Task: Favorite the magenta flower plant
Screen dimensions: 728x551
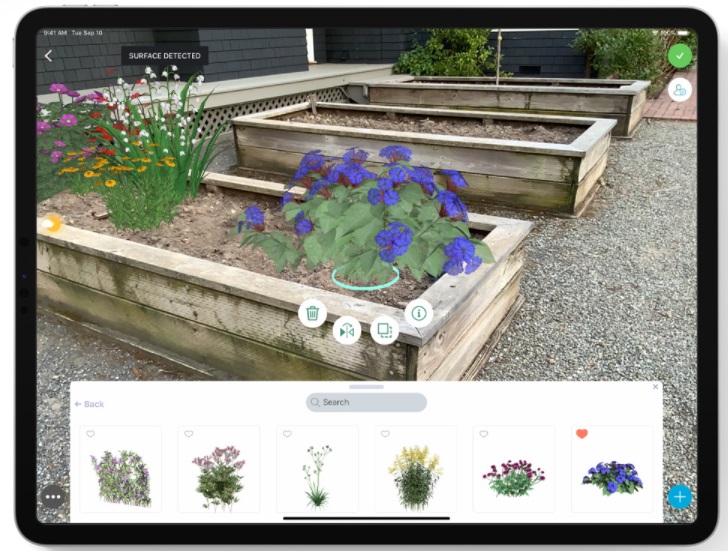Action: click(x=484, y=434)
